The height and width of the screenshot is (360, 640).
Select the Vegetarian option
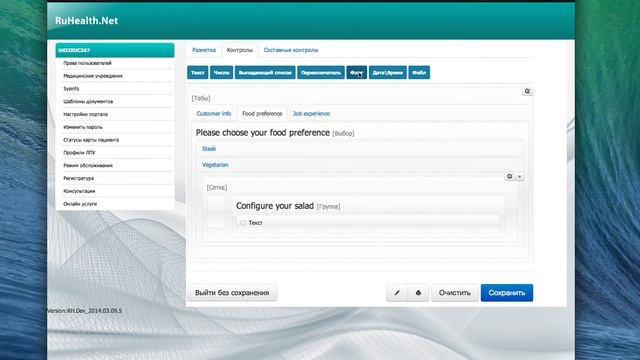pos(215,165)
